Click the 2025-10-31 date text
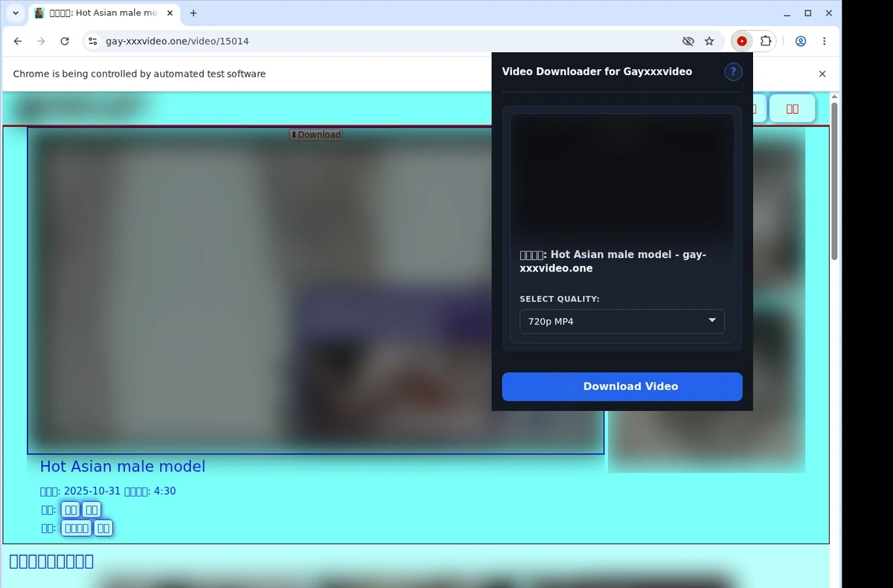The height and width of the screenshot is (588, 893). (92, 491)
